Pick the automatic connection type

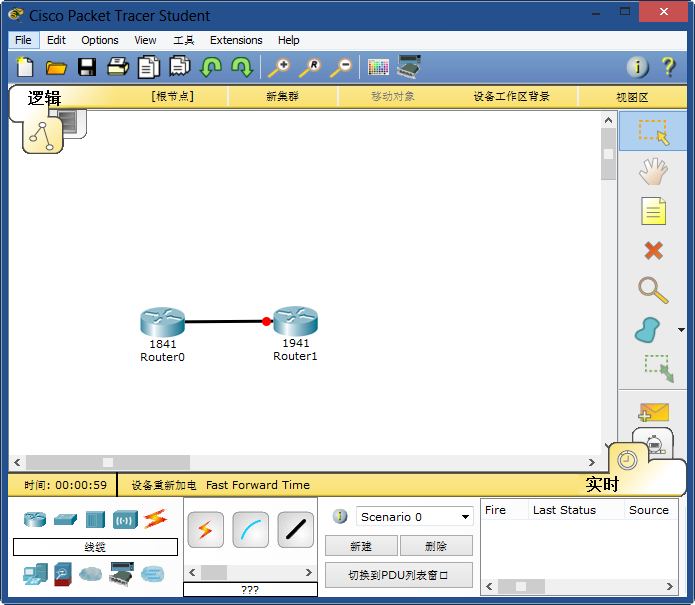click(206, 530)
